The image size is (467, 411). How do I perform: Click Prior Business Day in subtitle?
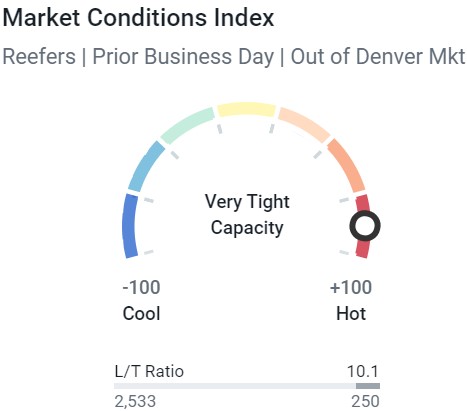[183, 56]
